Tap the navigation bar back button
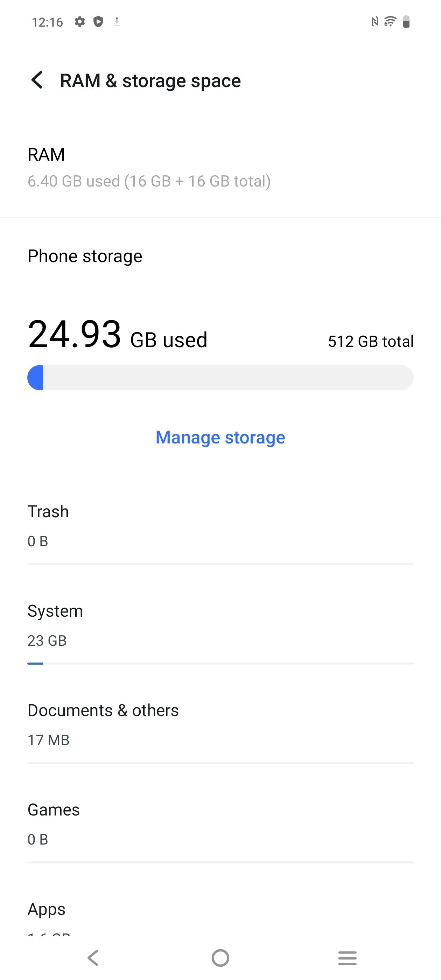Image resolution: width=441 pixels, height=980 pixels. pos(93,958)
